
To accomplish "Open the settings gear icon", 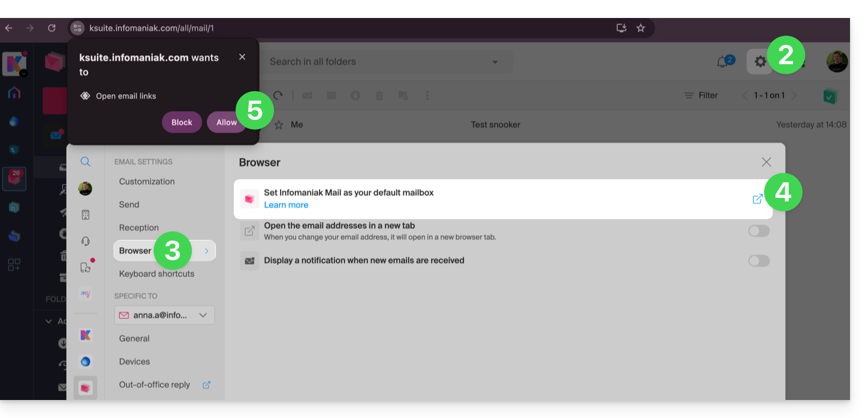I will [760, 62].
